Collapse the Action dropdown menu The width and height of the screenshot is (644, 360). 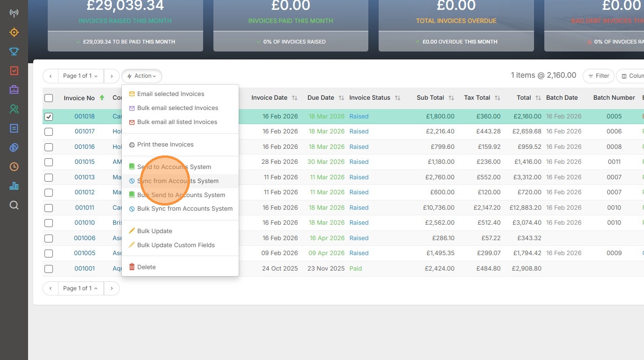click(142, 76)
